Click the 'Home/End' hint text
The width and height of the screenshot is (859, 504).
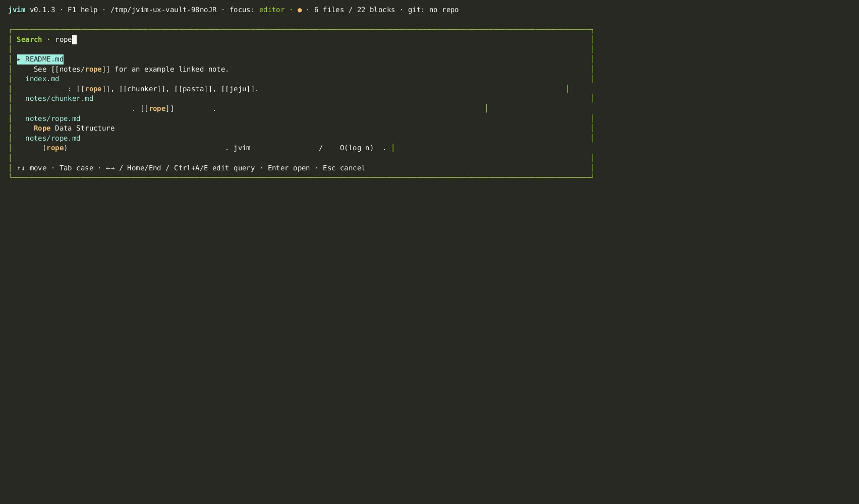(x=144, y=168)
